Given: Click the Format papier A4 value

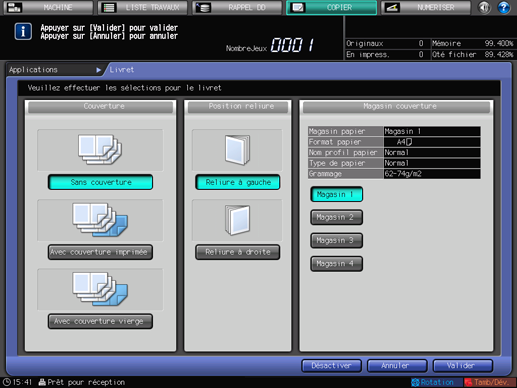Looking at the screenshot, I should [432, 142].
